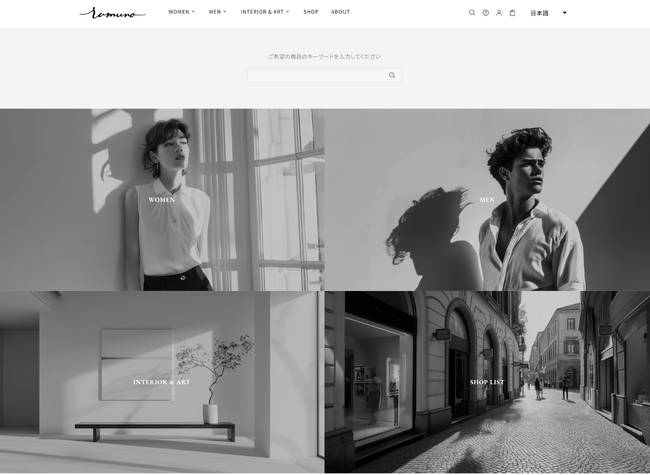The width and height of the screenshot is (650, 475).
Task: Open the shopping bag cart icon
Action: click(512, 13)
